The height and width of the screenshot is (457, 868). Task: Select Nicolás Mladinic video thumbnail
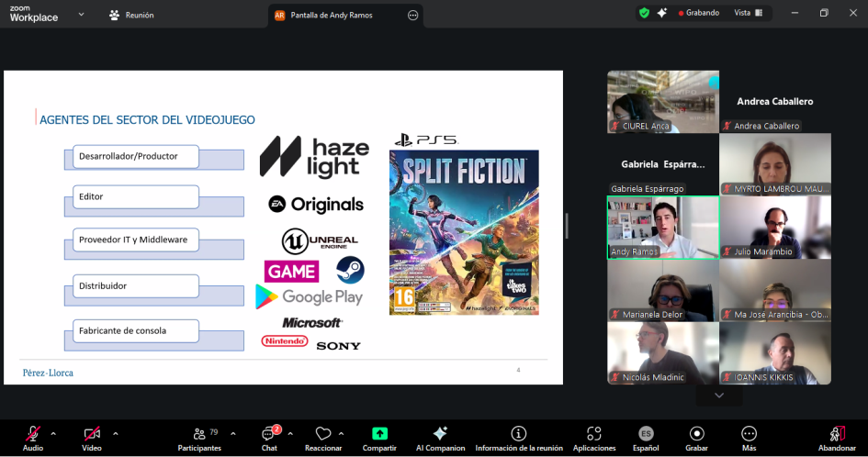(663, 353)
